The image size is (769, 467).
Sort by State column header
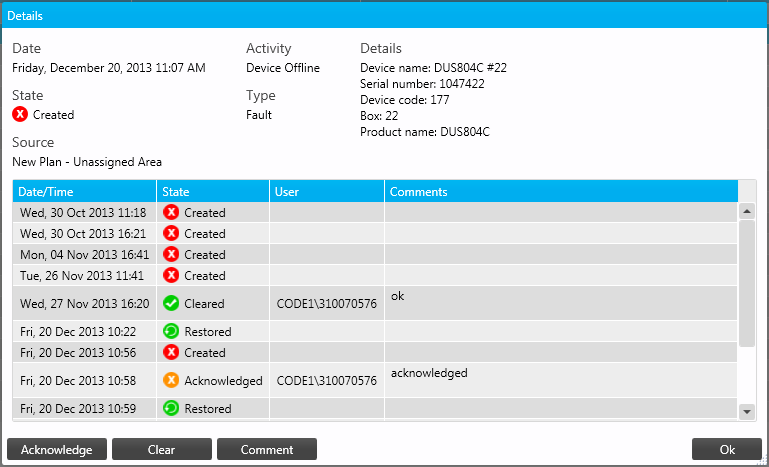tap(213, 191)
